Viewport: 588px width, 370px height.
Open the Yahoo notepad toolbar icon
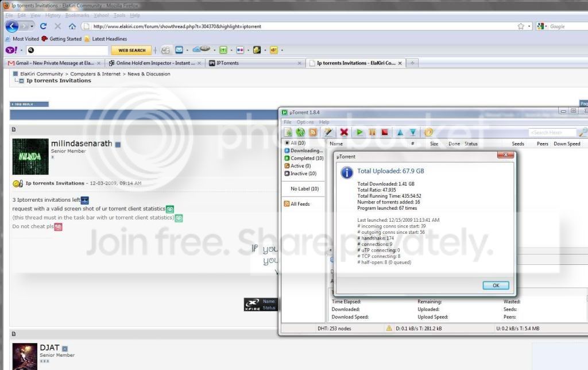(257, 50)
